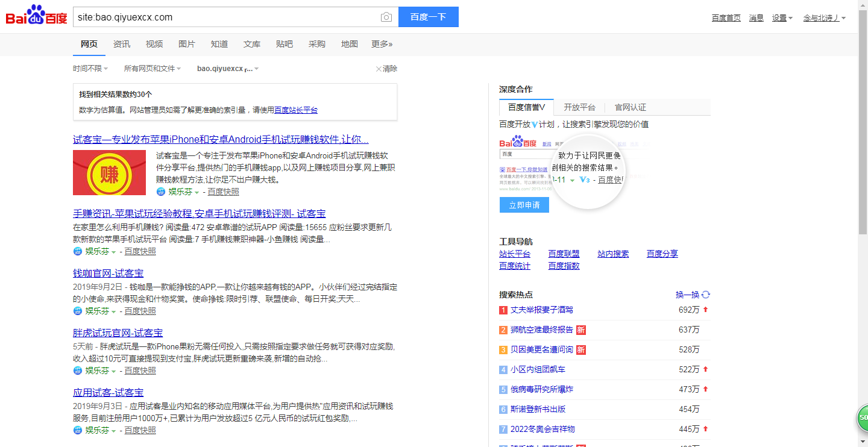Screen dimensions: 868x447
Task: Switch to 视频 tab
Action: [154, 44]
